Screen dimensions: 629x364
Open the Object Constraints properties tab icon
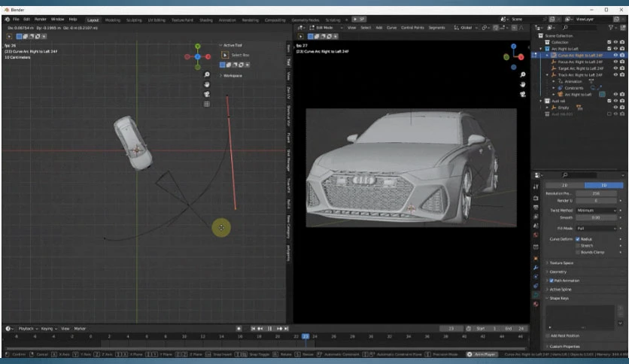(x=536, y=286)
